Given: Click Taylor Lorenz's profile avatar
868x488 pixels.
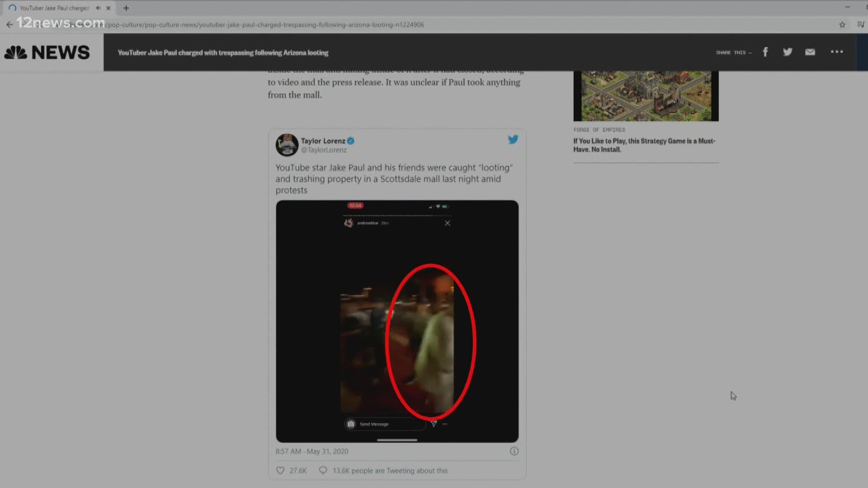Looking at the screenshot, I should pos(287,145).
